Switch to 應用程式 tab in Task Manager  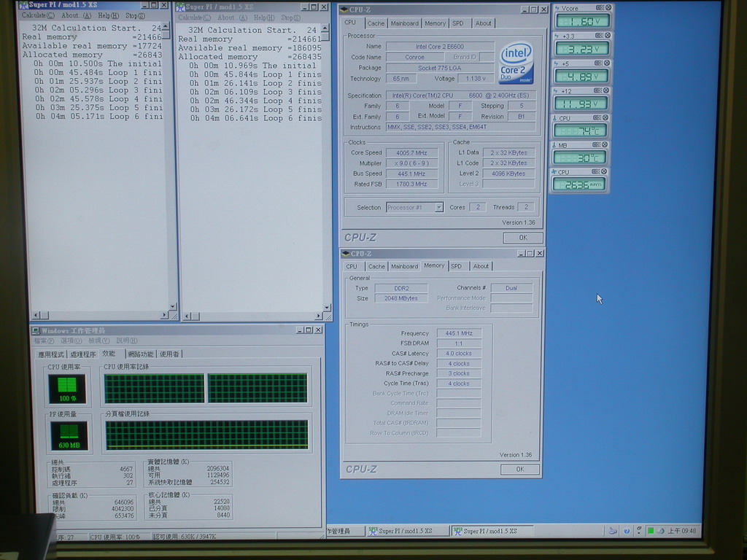pyautogui.click(x=51, y=354)
